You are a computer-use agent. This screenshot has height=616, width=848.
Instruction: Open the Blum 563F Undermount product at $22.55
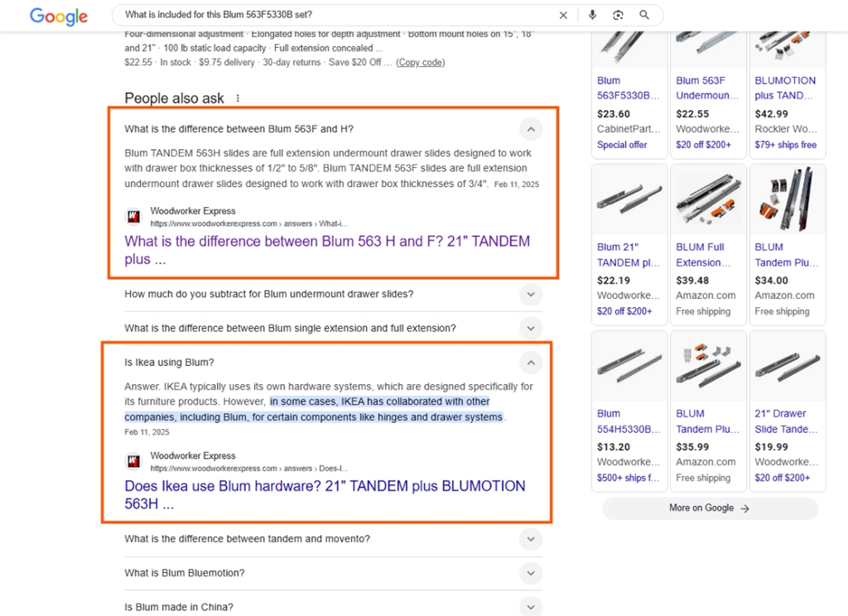click(x=707, y=88)
